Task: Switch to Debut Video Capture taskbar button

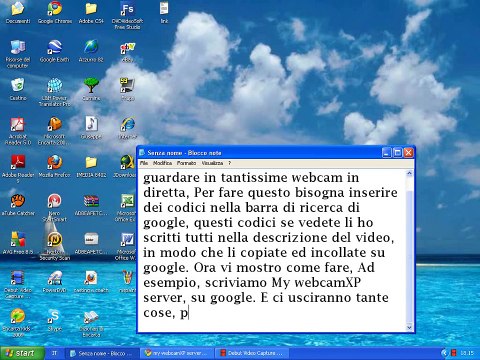Action: pos(252,353)
